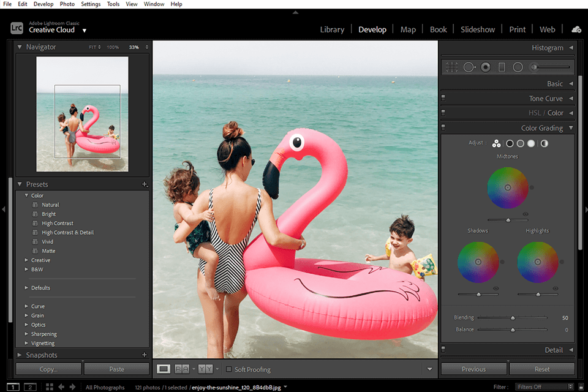Switch to the Library module

tap(332, 29)
